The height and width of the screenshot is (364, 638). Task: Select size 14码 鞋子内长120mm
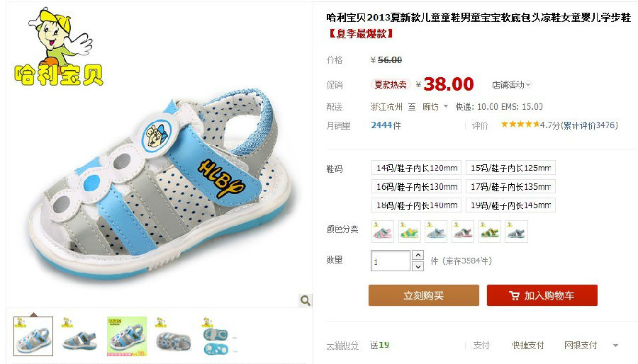tap(416, 168)
